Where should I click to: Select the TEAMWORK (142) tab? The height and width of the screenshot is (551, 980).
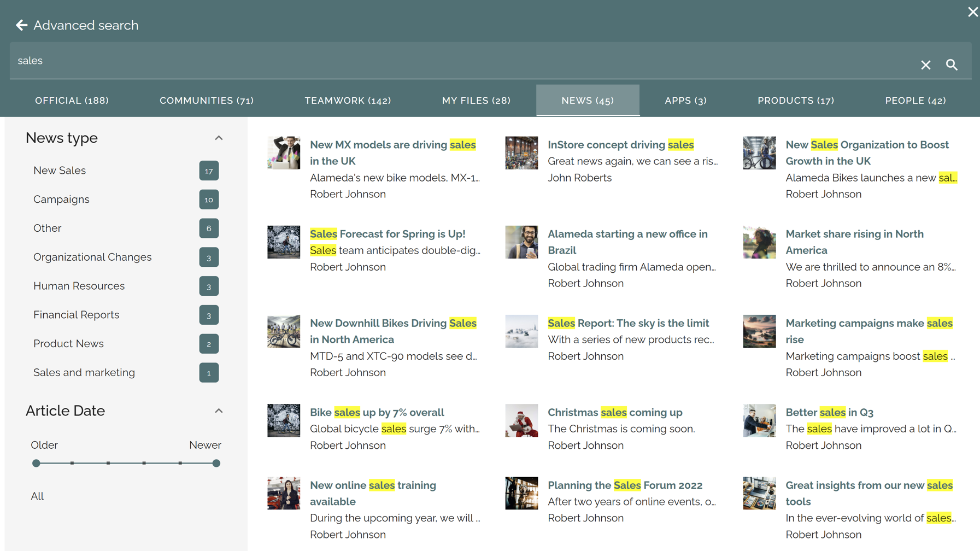[348, 101]
